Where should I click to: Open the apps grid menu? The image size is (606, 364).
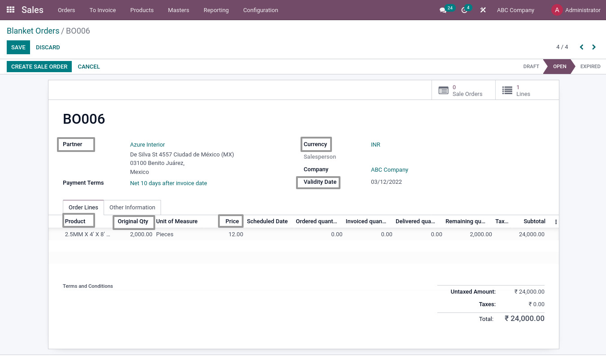[x=10, y=10]
